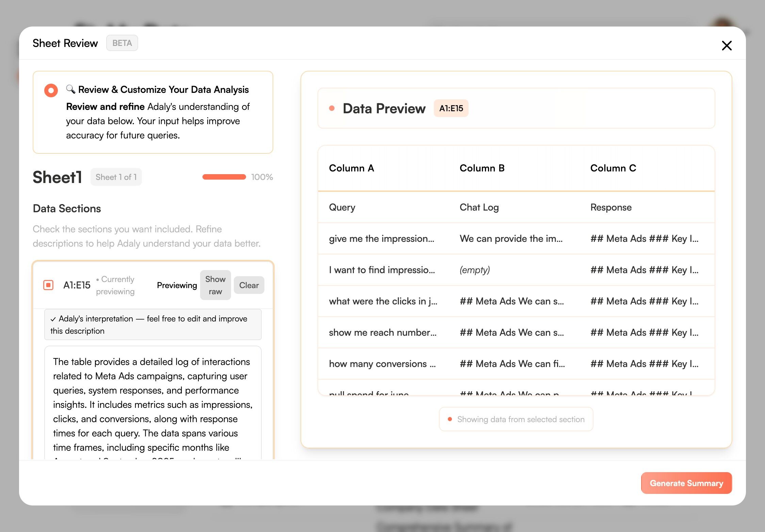Click the 'Showing data from selected section' indicator
Screen dimensions: 765x532
click(x=516, y=419)
